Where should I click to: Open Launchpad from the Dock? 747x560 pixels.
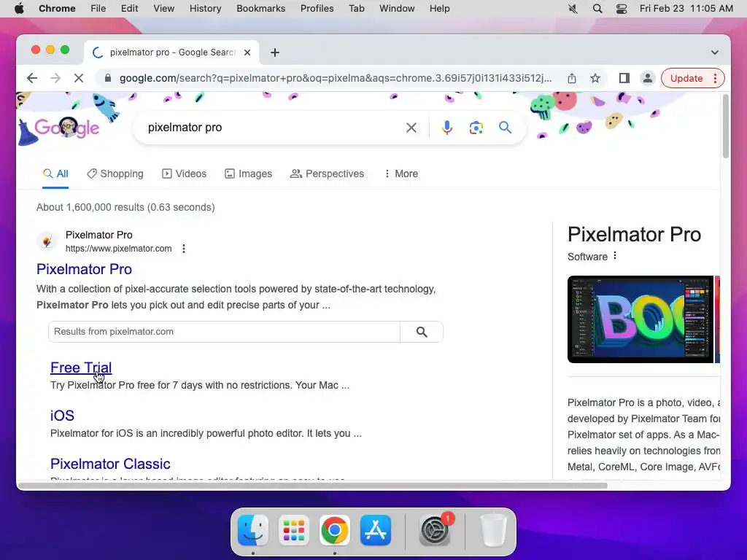coord(294,530)
